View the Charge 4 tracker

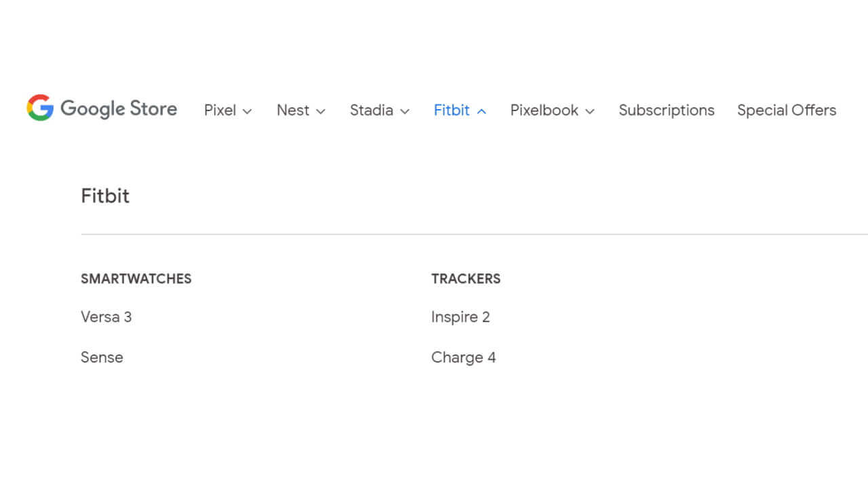(x=464, y=357)
